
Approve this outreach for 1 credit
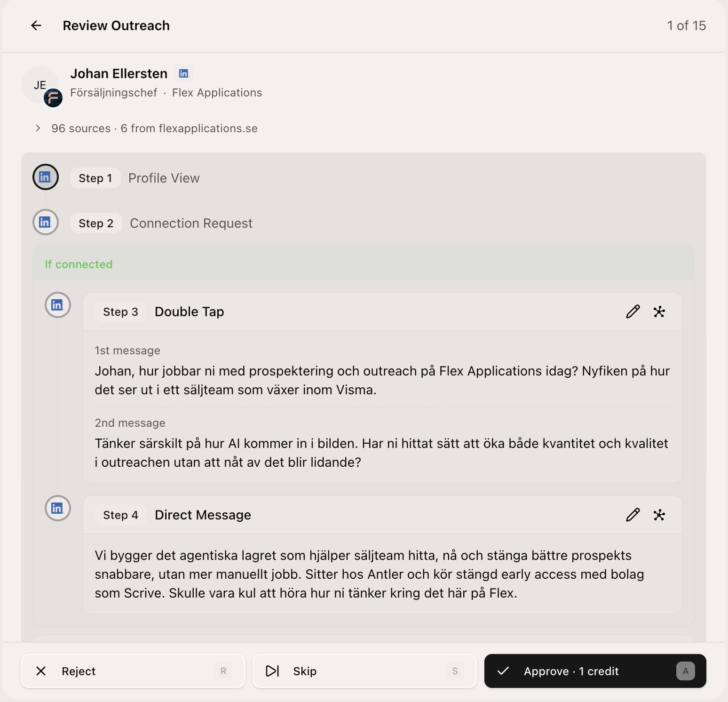[x=571, y=671]
